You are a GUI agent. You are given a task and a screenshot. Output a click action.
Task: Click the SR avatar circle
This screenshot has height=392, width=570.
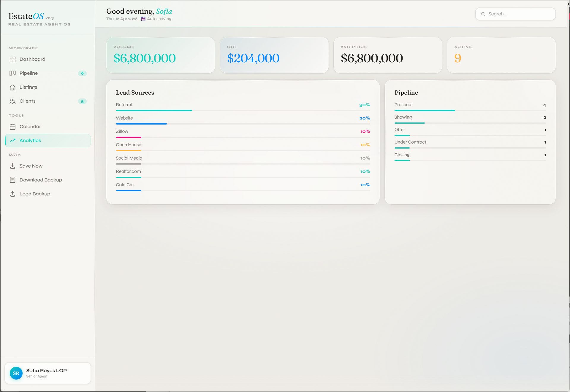click(x=16, y=373)
